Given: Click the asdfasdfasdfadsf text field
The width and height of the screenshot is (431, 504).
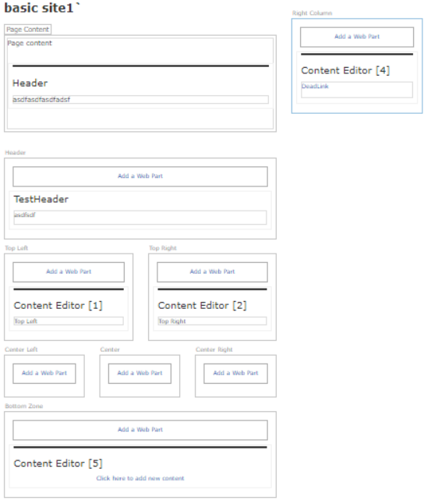Looking at the screenshot, I should pos(140,100).
